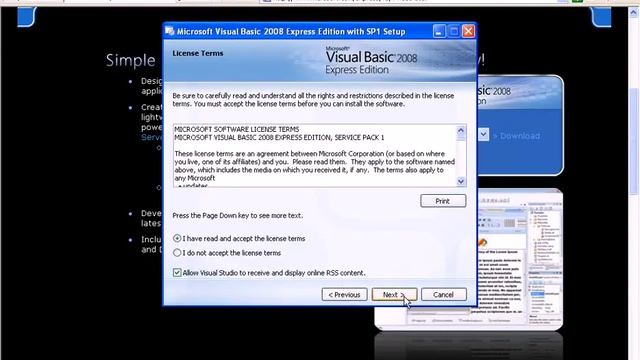640x360 pixels.
Task: Print the license terms
Action: pos(443,201)
